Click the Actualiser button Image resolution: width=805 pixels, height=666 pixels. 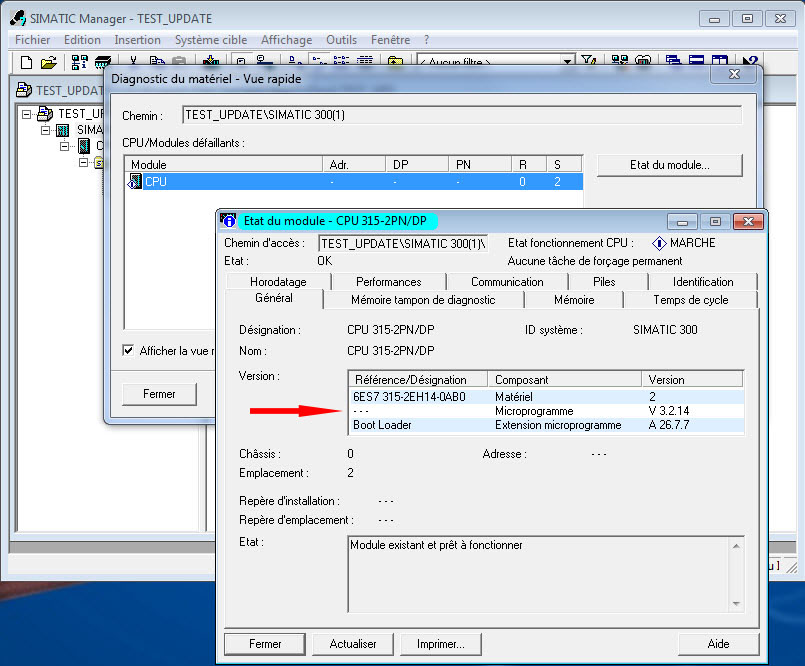tap(353, 644)
